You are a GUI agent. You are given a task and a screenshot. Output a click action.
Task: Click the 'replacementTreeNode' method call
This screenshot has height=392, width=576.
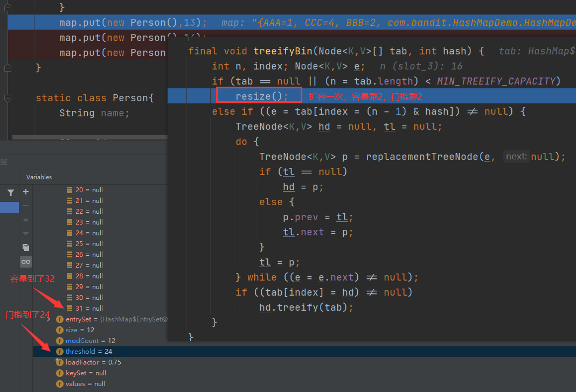pos(422,157)
